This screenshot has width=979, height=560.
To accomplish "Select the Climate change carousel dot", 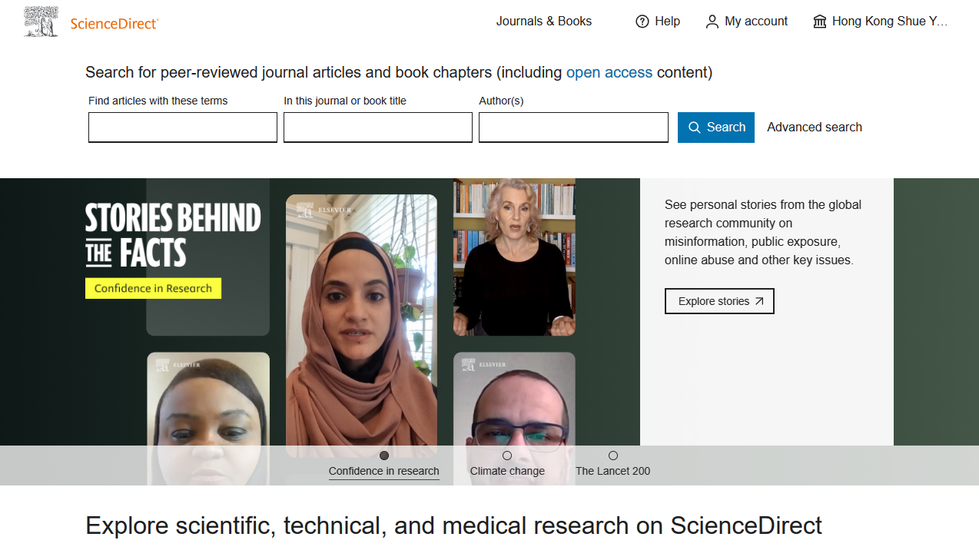I will (x=507, y=456).
